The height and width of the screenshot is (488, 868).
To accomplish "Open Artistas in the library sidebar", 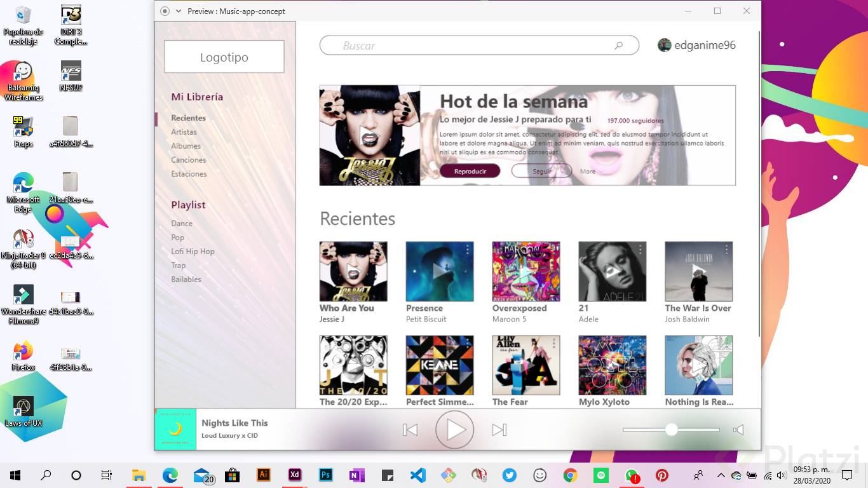I will 184,132.
